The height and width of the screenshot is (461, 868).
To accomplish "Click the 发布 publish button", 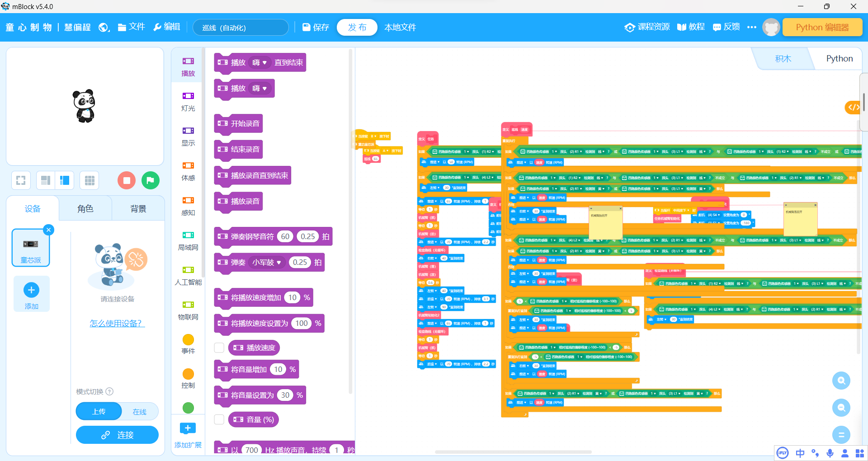I will click(357, 28).
